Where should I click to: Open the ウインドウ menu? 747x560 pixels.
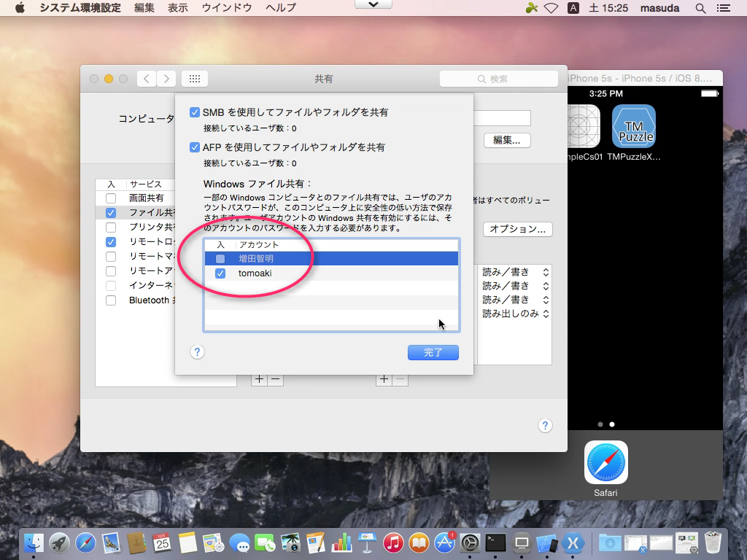[227, 8]
